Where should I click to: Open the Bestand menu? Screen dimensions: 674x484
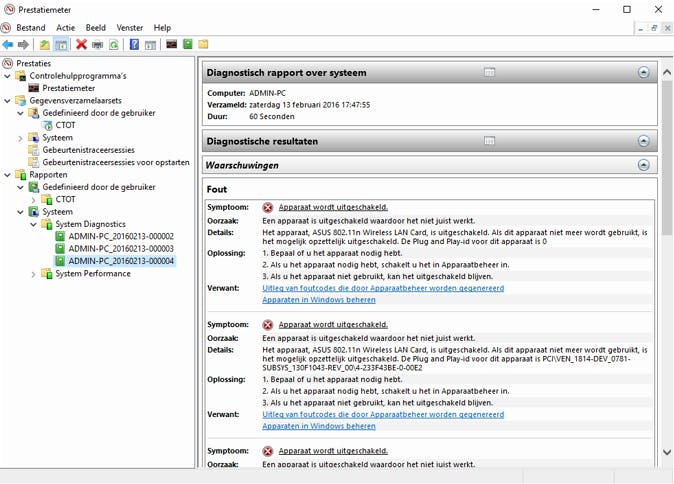(31, 28)
